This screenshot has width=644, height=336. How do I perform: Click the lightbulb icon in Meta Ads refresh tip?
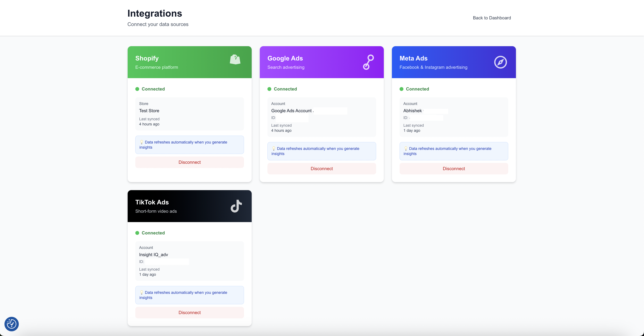(x=406, y=148)
